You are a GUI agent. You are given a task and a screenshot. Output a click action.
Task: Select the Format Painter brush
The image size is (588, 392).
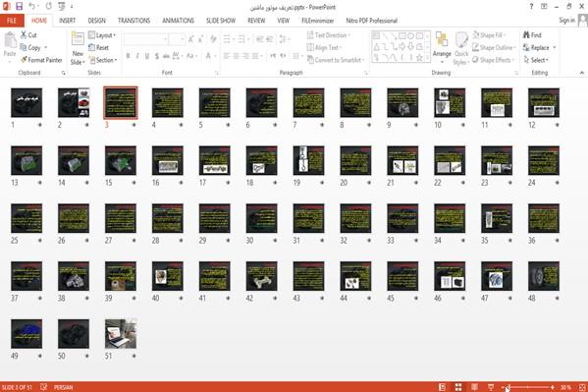(24, 60)
